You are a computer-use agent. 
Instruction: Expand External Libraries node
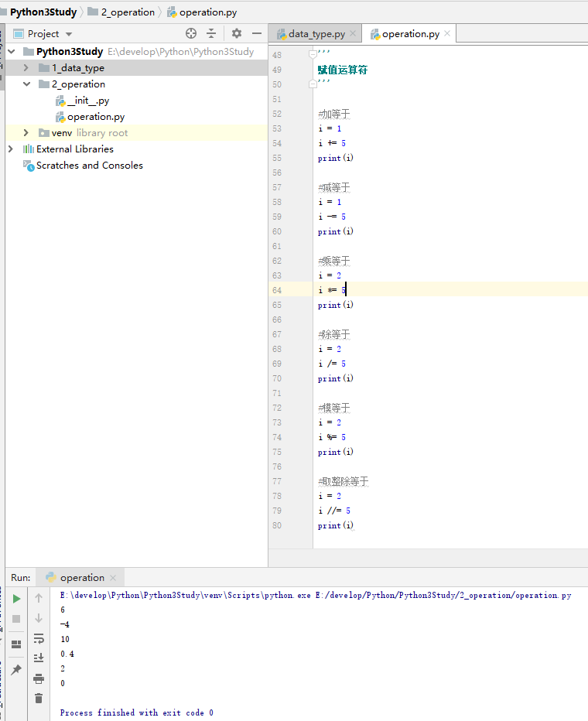(x=11, y=149)
